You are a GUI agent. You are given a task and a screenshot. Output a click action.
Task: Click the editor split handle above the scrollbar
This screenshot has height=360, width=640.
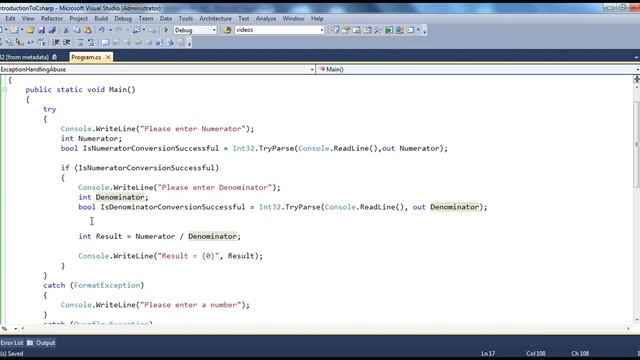click(636, 80)
